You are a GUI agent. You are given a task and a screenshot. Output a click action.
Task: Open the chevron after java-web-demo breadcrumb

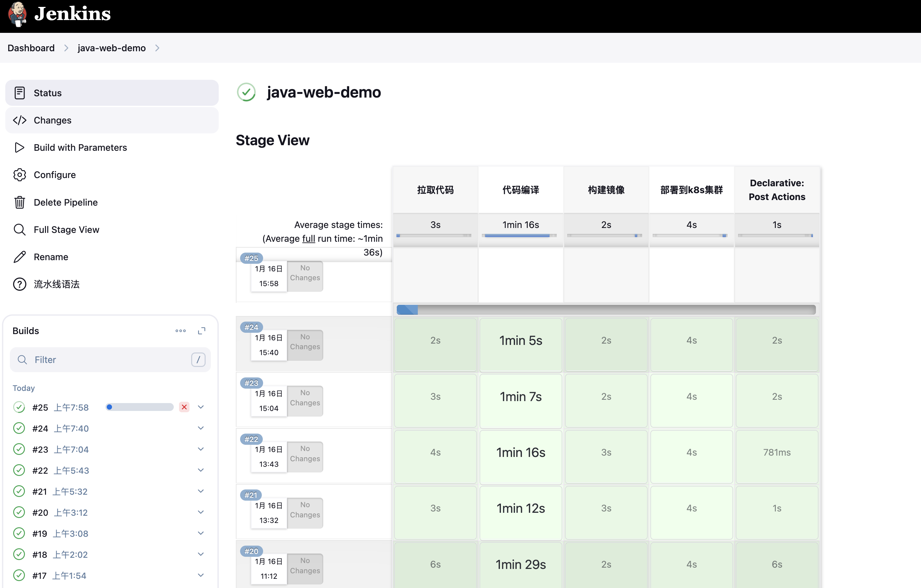click(x=157, y=48)
